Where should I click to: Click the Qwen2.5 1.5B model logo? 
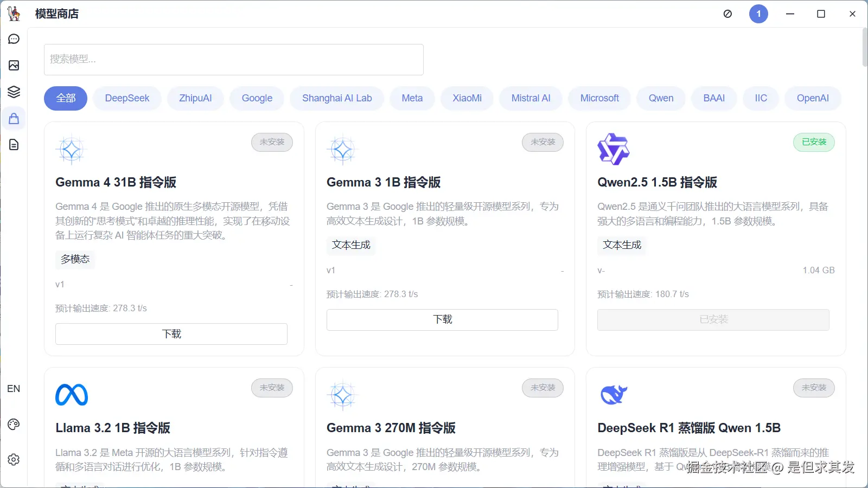click(614, 149)
